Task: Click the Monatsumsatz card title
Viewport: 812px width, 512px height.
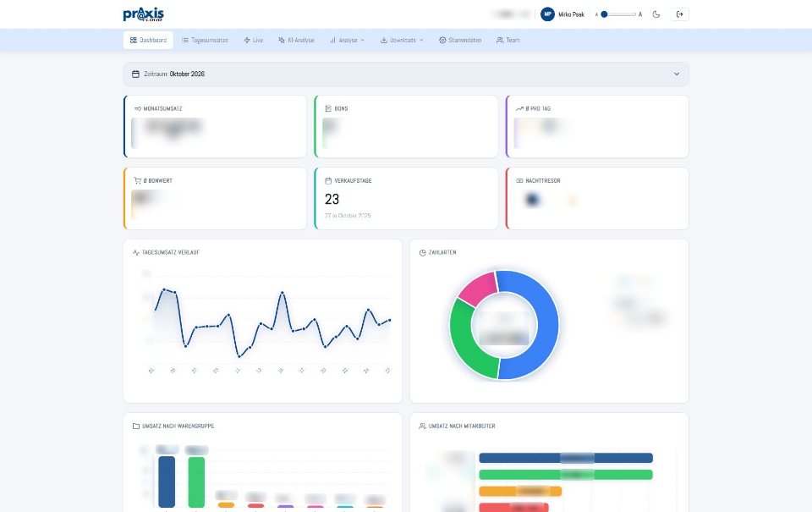Action: (x=162, y=108)
